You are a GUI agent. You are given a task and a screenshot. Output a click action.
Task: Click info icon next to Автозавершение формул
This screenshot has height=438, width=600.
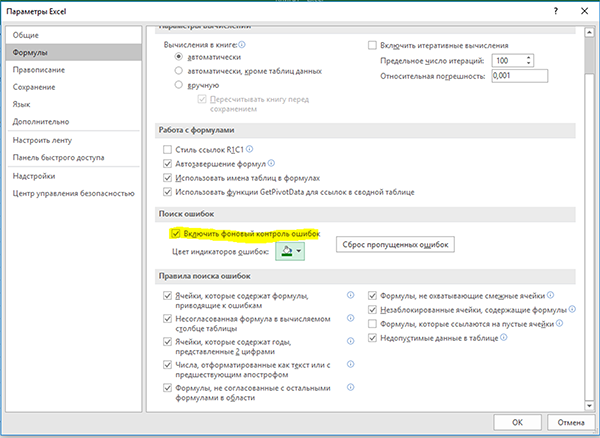pyautogui.click(x=271, y=163)
